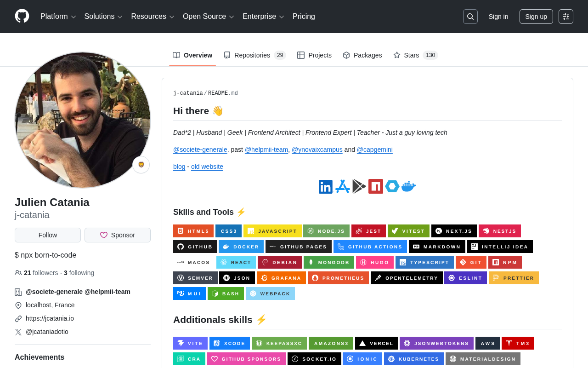Click the JavaScript skill badge

pos(272,231)
